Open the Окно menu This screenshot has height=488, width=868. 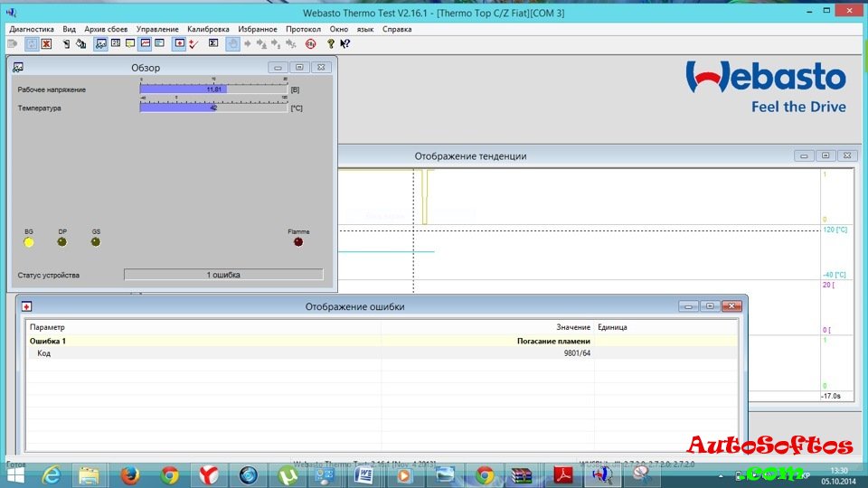[339, 29]
